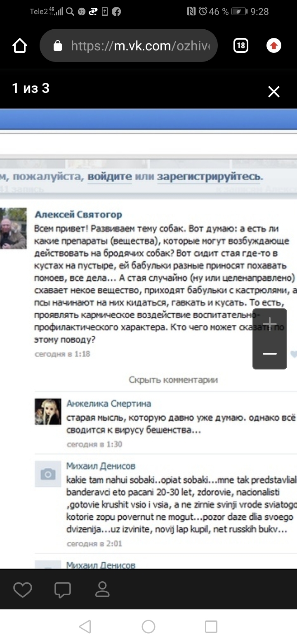The height and width of the screenshot is (644, 297).
Task: Tap the person tag icon
Action: pyautogui.click(x=102, y=590)
